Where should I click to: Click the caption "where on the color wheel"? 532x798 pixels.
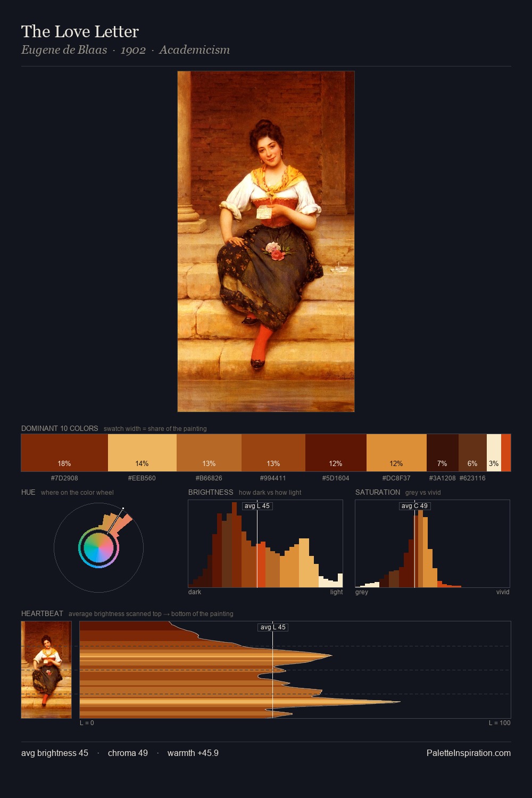coord(77,492)
